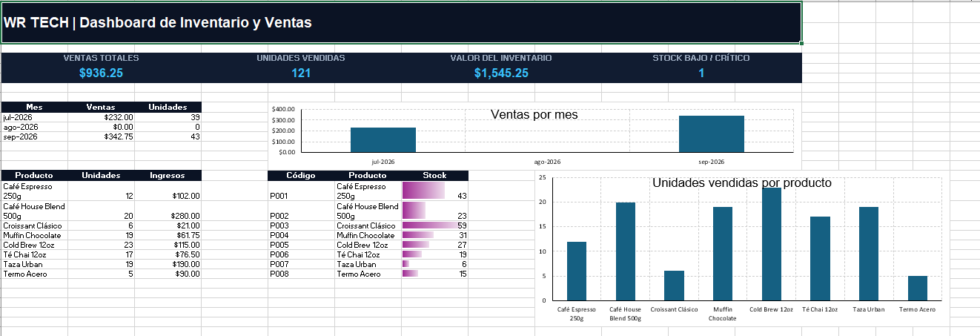Select the $190.00 Taza Urban ingresos cell
The width and height of the screenshot is (980, 336).
pyautogui.click(x=168, y=264)
